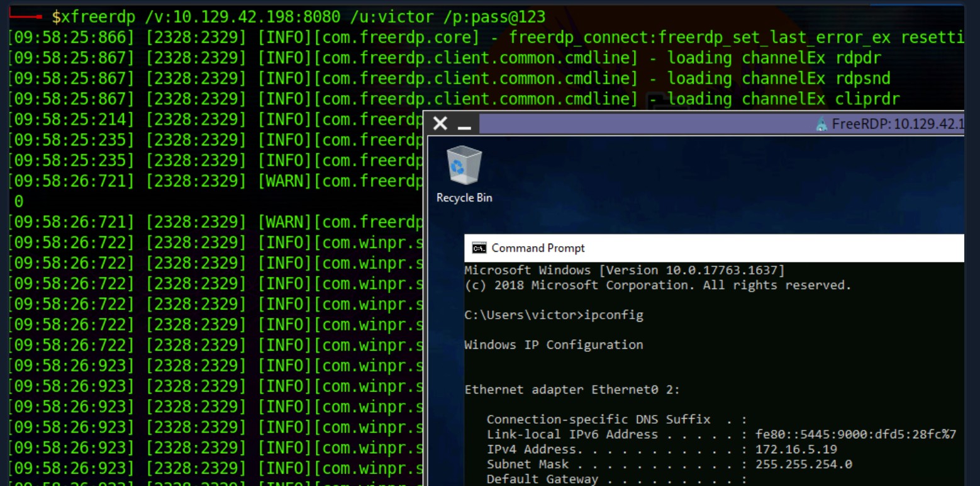
Task: Click the 'Microsoft Windows [Version 10.0.17763.1637]' line
Action: (625, 271)
